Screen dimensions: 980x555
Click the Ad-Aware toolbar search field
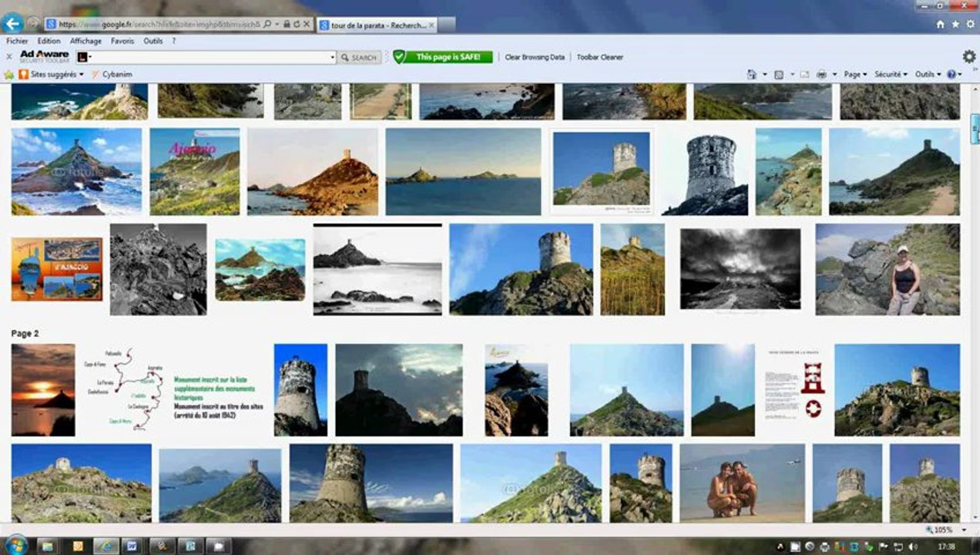click(206, 57)
